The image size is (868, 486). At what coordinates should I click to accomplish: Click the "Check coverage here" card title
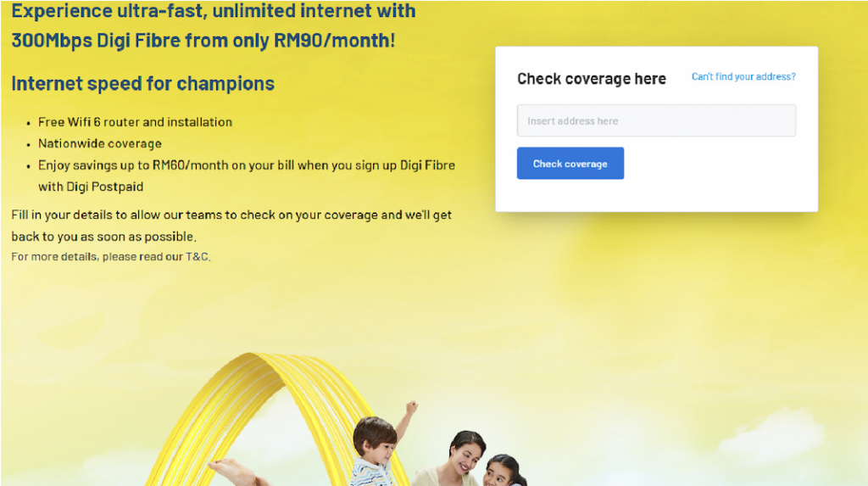click(x=591, y=79)
